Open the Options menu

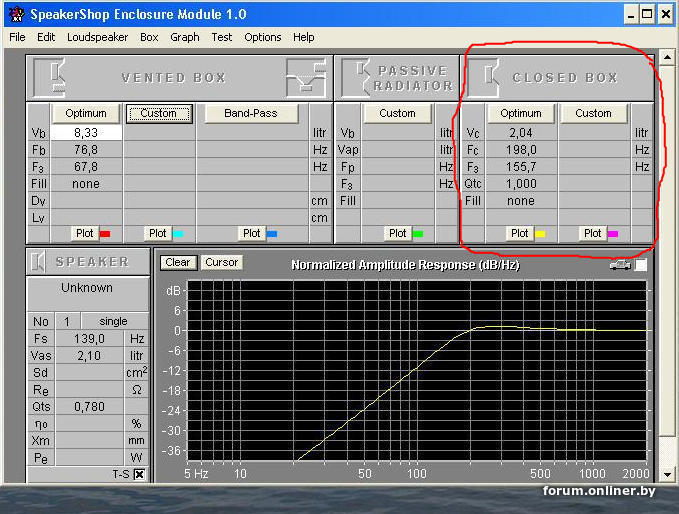[262, 37]
